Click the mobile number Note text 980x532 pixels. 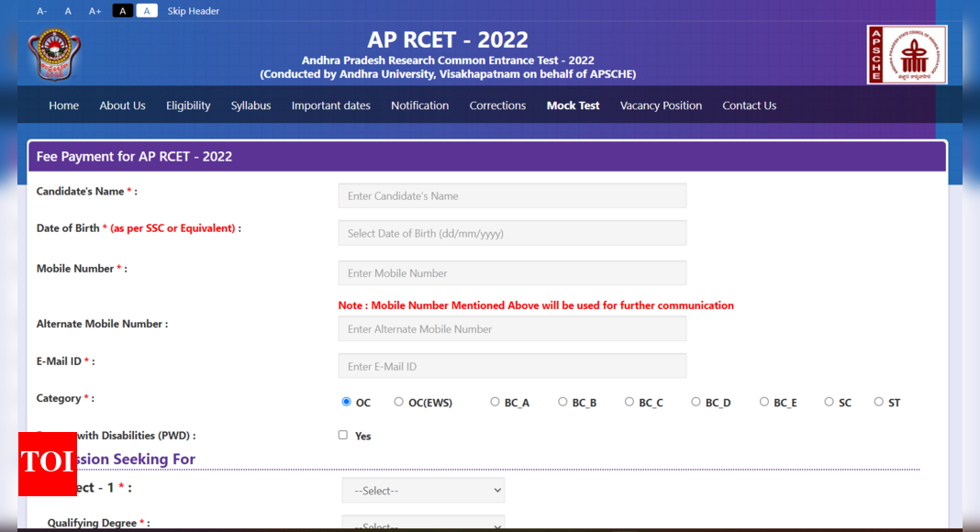536,305
